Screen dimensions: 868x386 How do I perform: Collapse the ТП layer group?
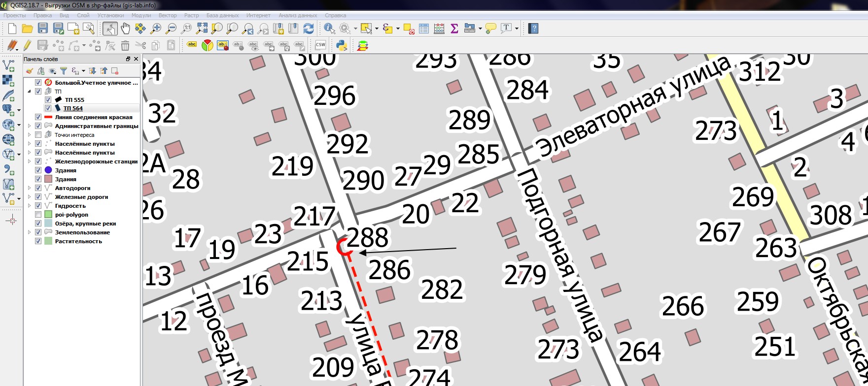coord(29,92)
